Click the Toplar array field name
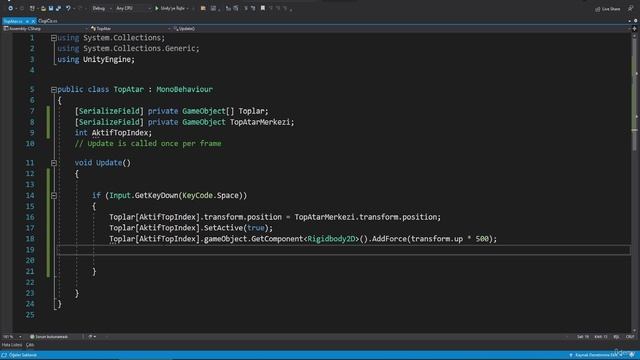Screen dimensions: 640x360 point(251,111)
